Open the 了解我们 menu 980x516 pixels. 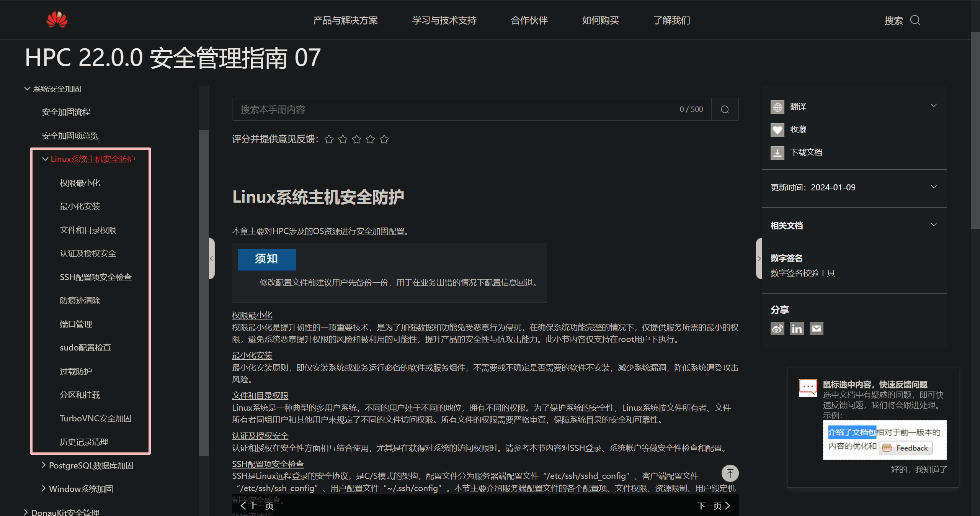point(672,20)
